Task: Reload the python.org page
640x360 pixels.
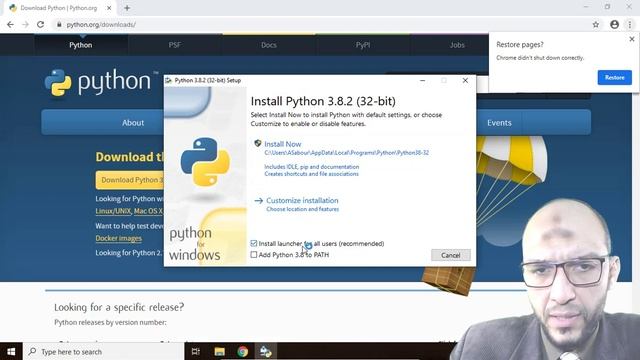Action: point(40,24)
